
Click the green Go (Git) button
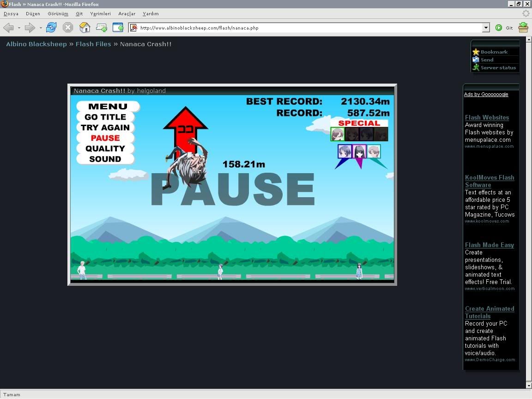504,28
